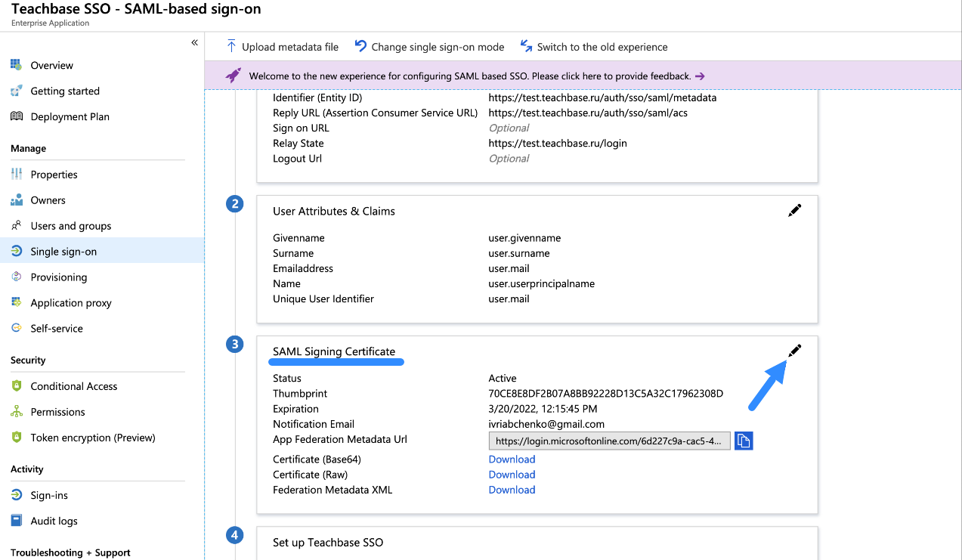Open Owners under Manage
Image resolution: width=962 pixels, height=560 pixels.
pos(48,200)
